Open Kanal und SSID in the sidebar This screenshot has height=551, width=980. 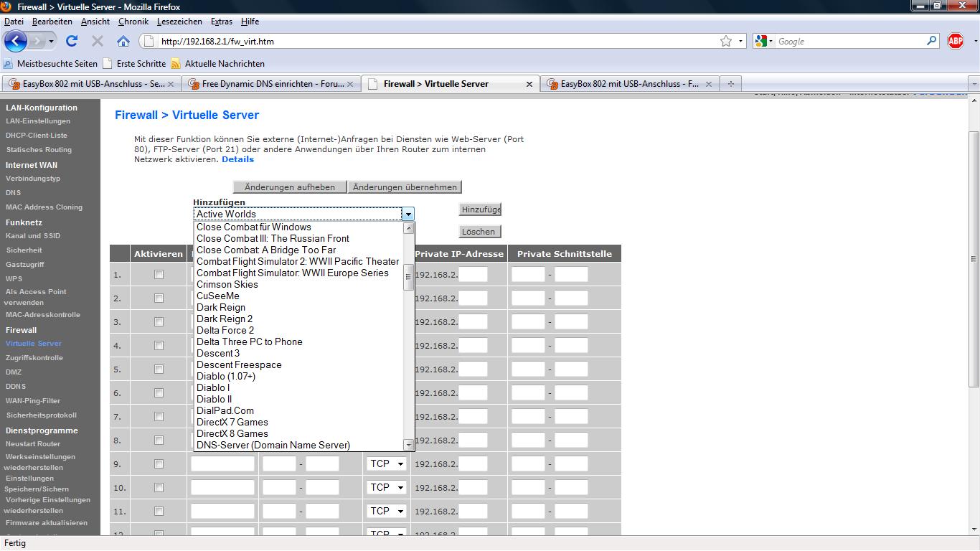click(33, 236)
